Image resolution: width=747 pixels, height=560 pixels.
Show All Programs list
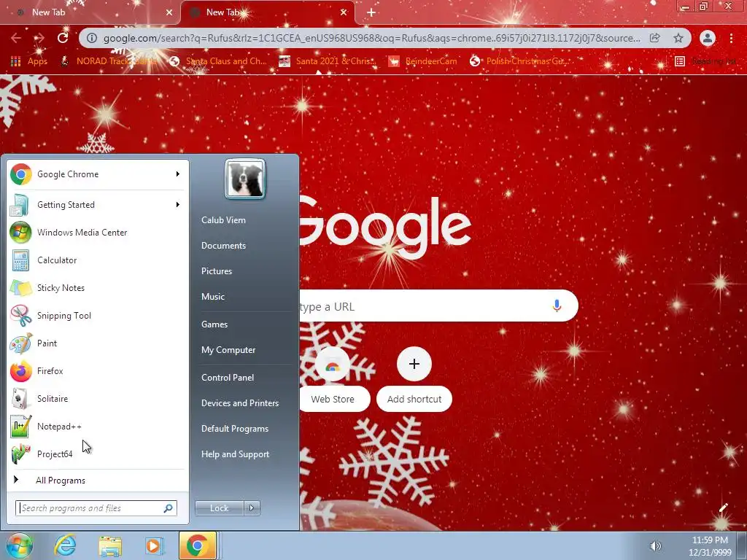tap(96, 480)
